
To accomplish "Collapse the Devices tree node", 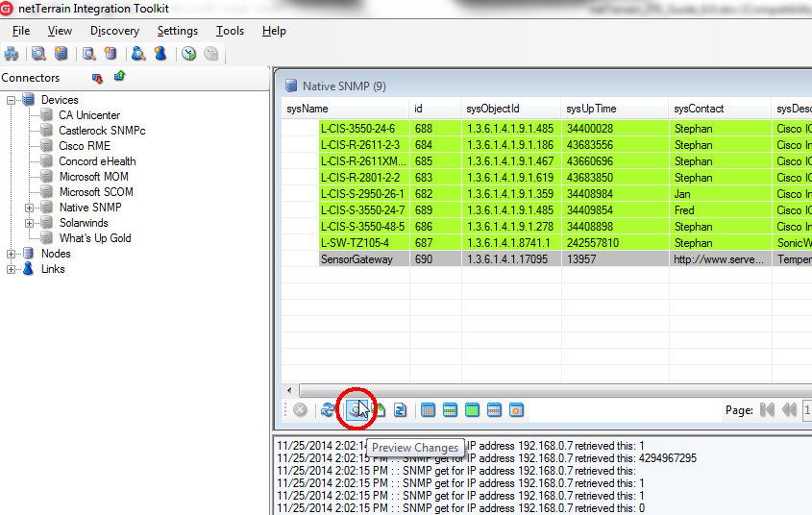I will tap(12, 100).
